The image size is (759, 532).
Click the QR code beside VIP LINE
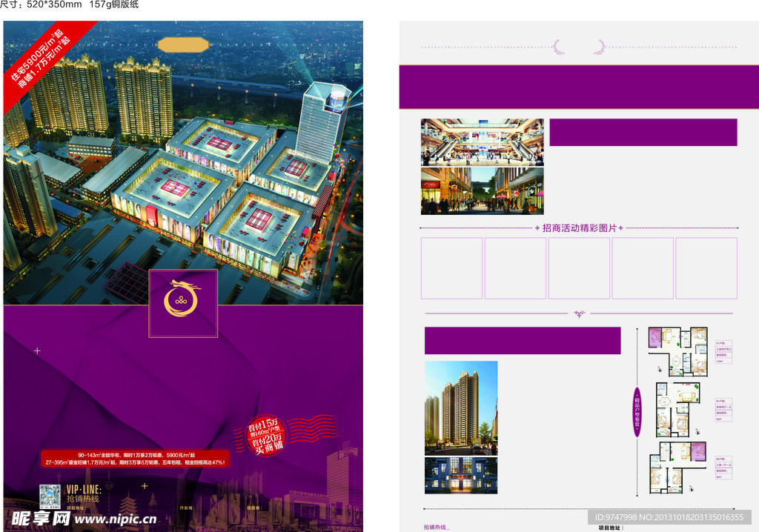click(x=48, y=494)
